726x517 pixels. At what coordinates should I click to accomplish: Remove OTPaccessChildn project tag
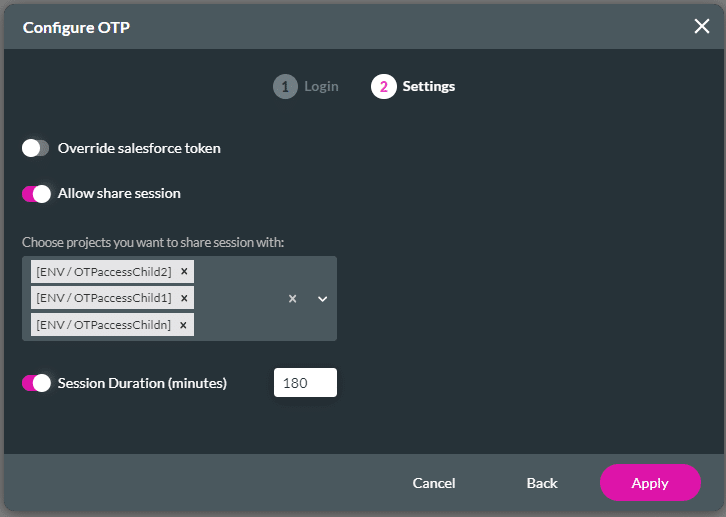pyautogui.click(x=183, y=325)
